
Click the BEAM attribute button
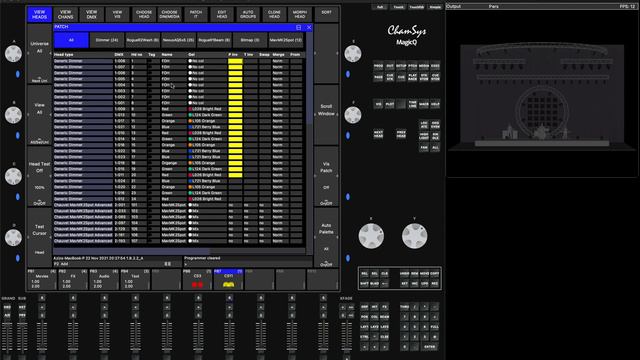(x=384, y=317)
